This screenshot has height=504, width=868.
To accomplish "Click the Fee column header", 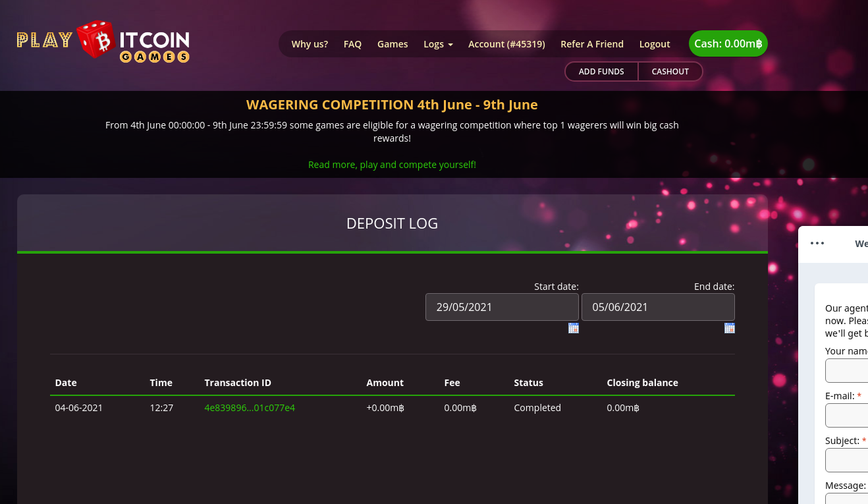I will (452, 383).
